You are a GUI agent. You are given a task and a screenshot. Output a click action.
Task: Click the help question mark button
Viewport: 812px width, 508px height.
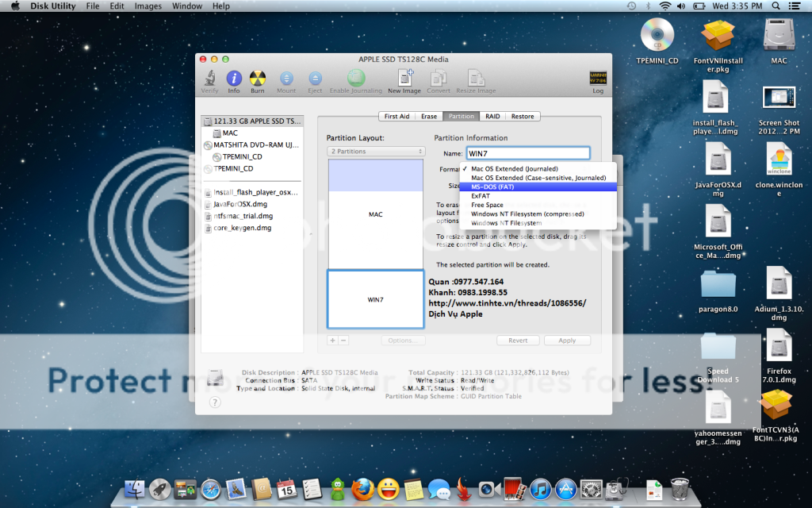click(x=215, y=402)
